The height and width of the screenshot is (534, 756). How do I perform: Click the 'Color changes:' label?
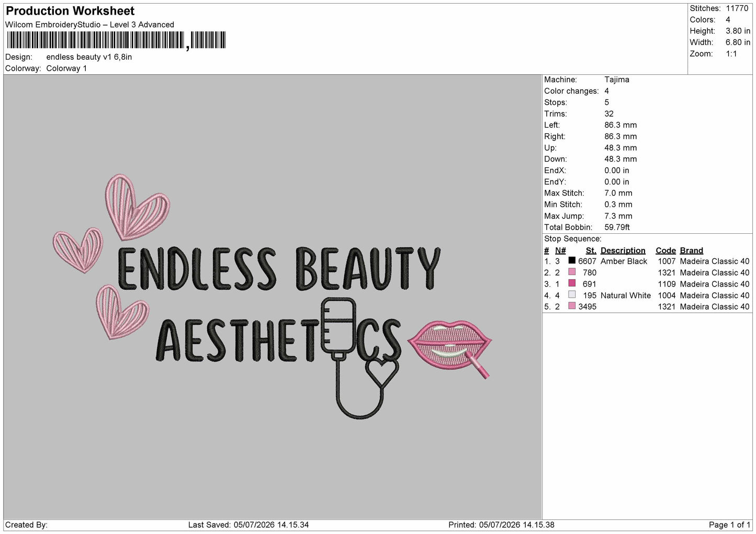click(571, 91)
